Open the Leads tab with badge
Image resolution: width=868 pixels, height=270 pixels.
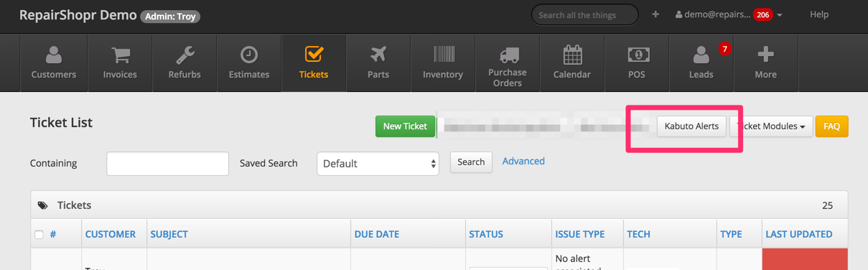pyautogui.click(x=701, y=63)
